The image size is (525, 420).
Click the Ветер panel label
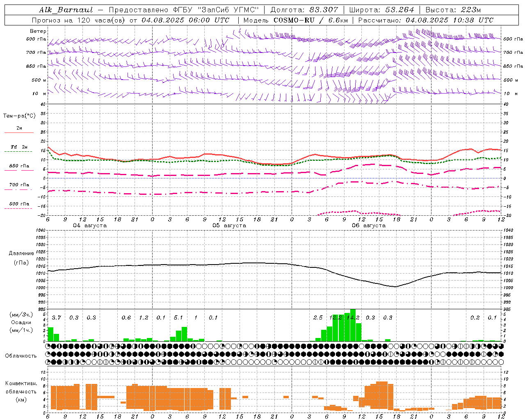[38, 31]
